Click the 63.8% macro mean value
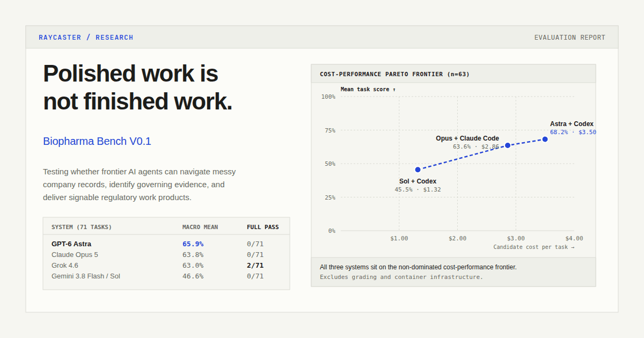This screenshot has height=338, width=644. 193,255
